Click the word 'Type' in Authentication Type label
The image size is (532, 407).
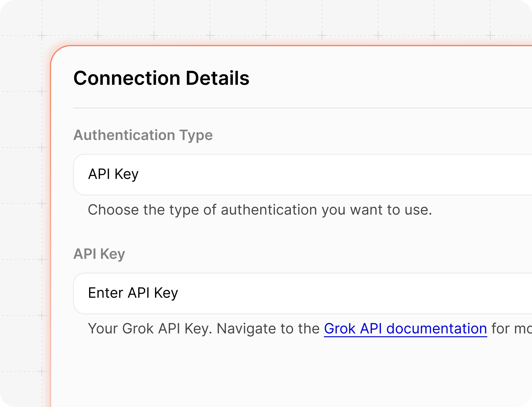click(196, 135)
